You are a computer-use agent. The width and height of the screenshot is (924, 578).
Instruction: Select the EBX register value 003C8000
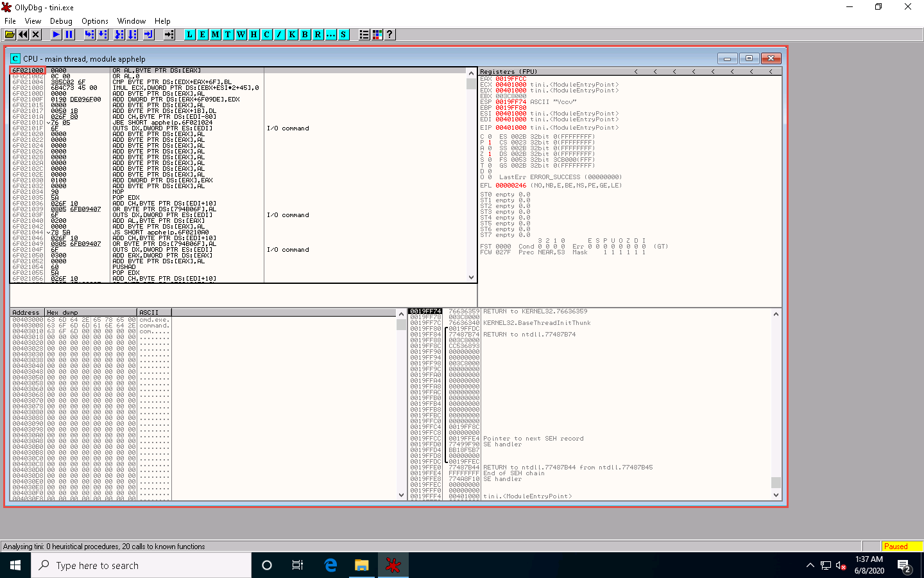511,96
